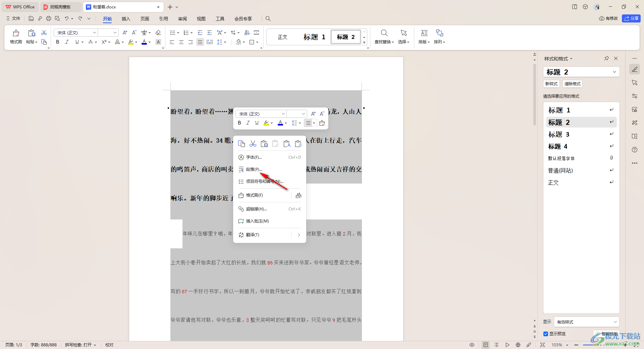Viewport: 644px width, 349px height.
Task: Click the Web layout globe icon in status bar
Action: [x=518, y=345]
